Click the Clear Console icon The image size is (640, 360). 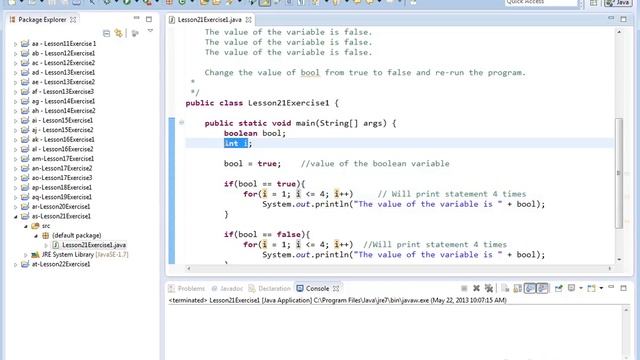pos(505,289)
